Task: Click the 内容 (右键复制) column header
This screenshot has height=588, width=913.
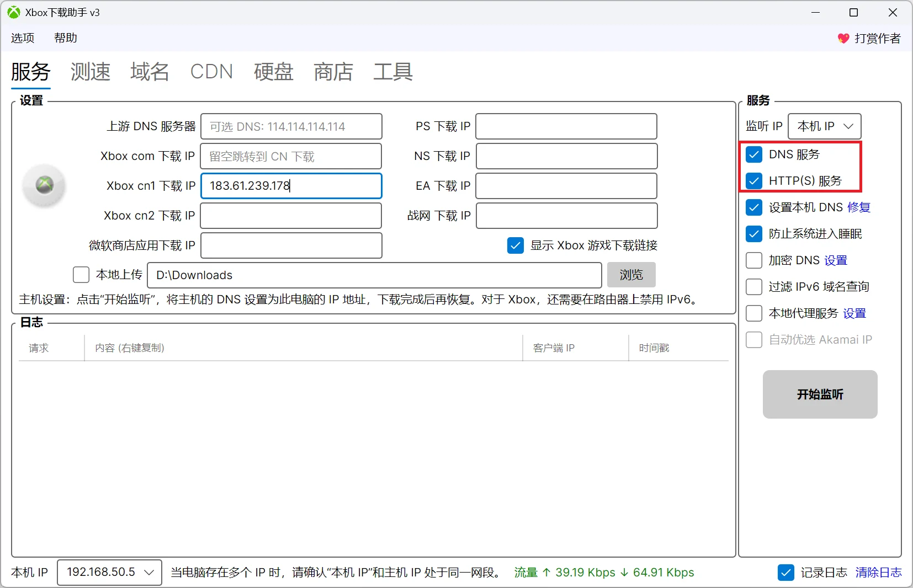Action: point(303,348)
